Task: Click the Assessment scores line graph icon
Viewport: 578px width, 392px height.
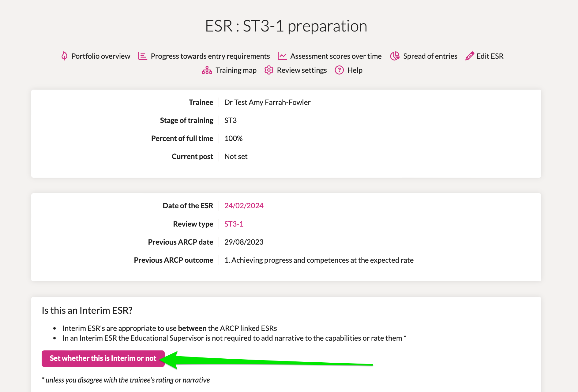Action: [x=282, y=56]
